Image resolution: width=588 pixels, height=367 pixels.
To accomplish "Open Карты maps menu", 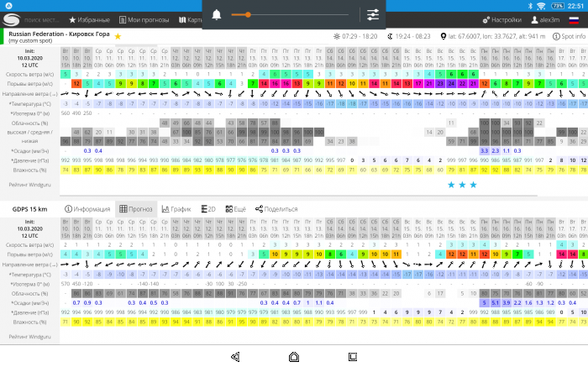I will 190,20.
